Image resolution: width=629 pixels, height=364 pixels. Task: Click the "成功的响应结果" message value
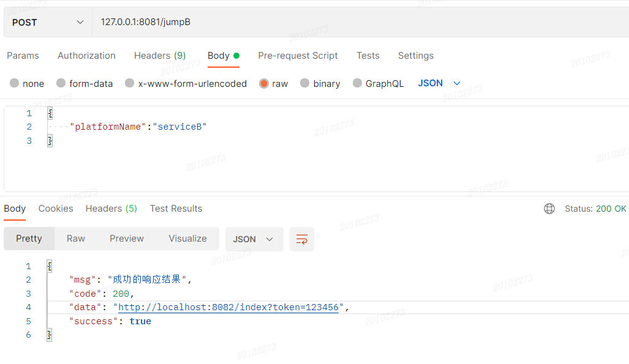[x=147, y=280]
